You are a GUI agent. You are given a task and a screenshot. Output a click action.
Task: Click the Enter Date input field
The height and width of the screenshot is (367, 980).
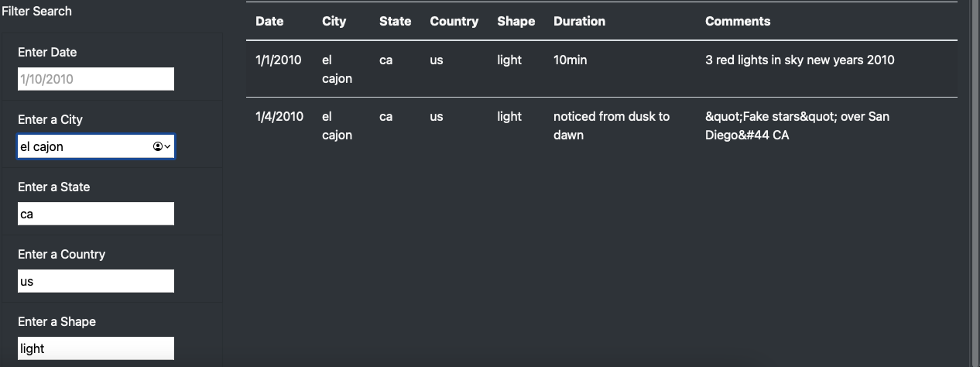(x=95, y=79)
